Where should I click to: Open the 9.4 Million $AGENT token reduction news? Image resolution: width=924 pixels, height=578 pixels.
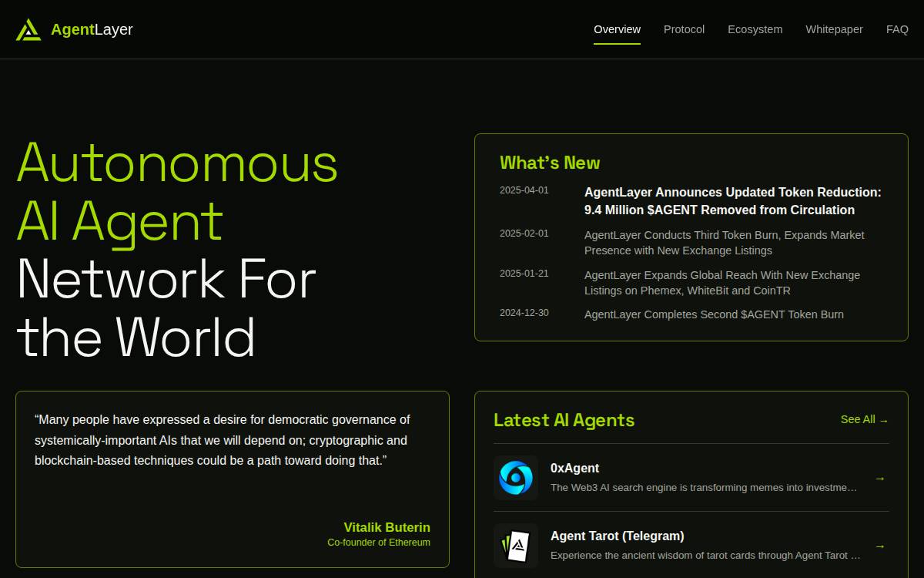coord(733,201)
